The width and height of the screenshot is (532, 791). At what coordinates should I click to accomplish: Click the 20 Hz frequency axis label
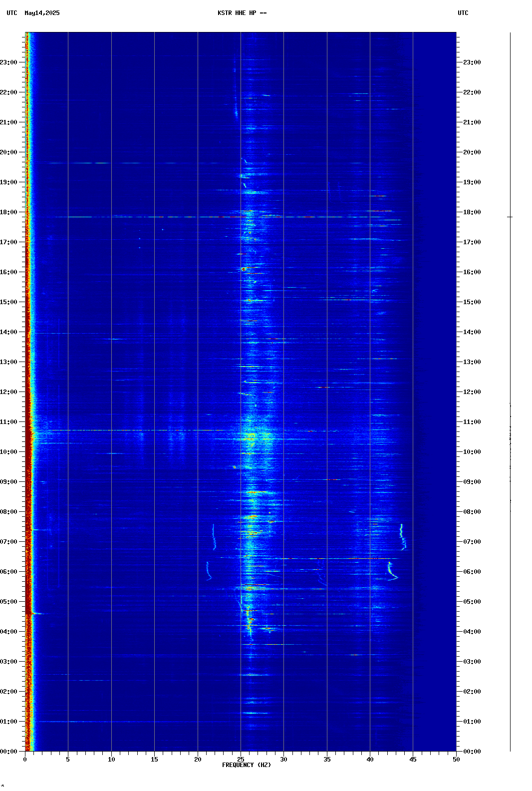coord(198,760)
